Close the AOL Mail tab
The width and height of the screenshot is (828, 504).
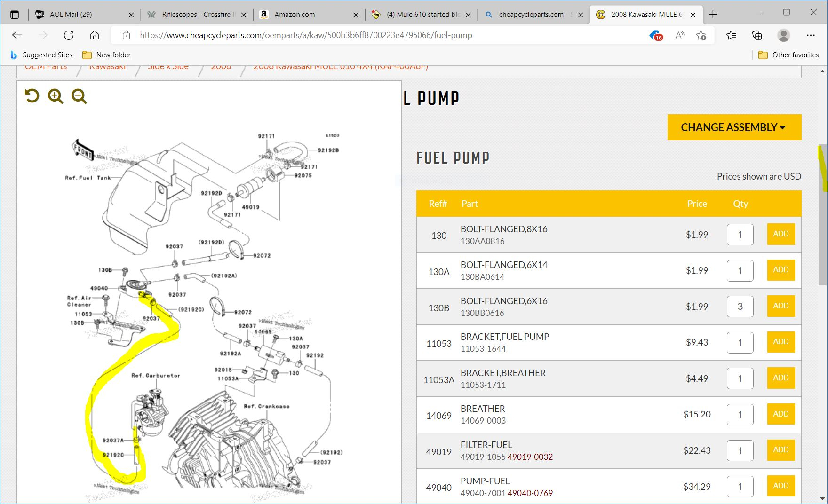131,15
